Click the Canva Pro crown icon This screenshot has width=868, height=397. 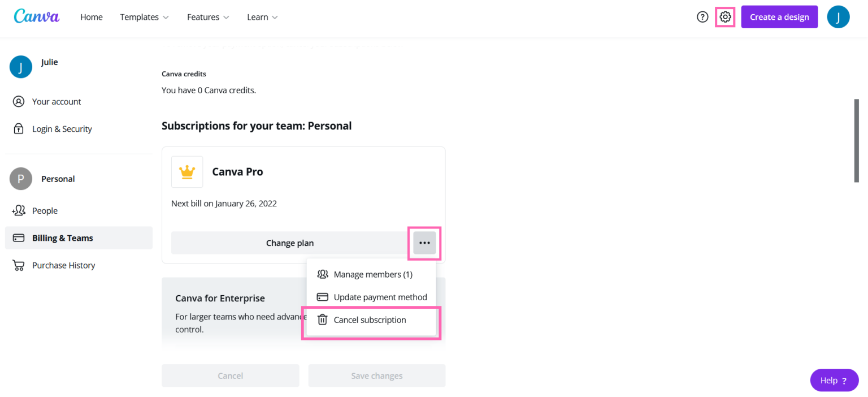click(187, 171)
